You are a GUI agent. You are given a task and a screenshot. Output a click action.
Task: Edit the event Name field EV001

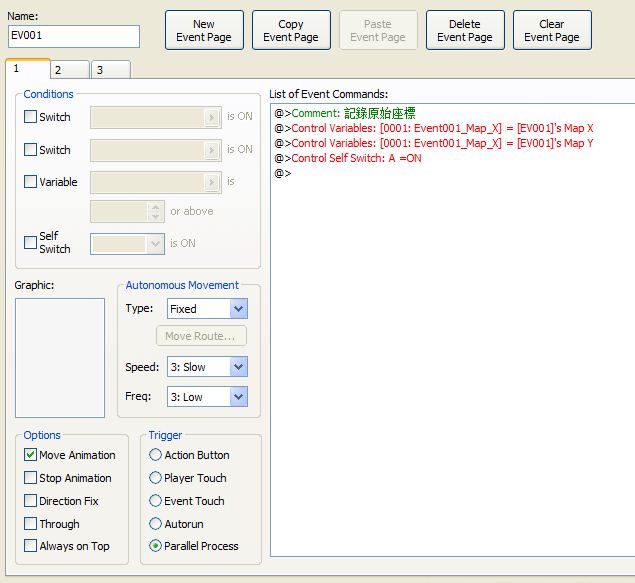coord(74,36)
